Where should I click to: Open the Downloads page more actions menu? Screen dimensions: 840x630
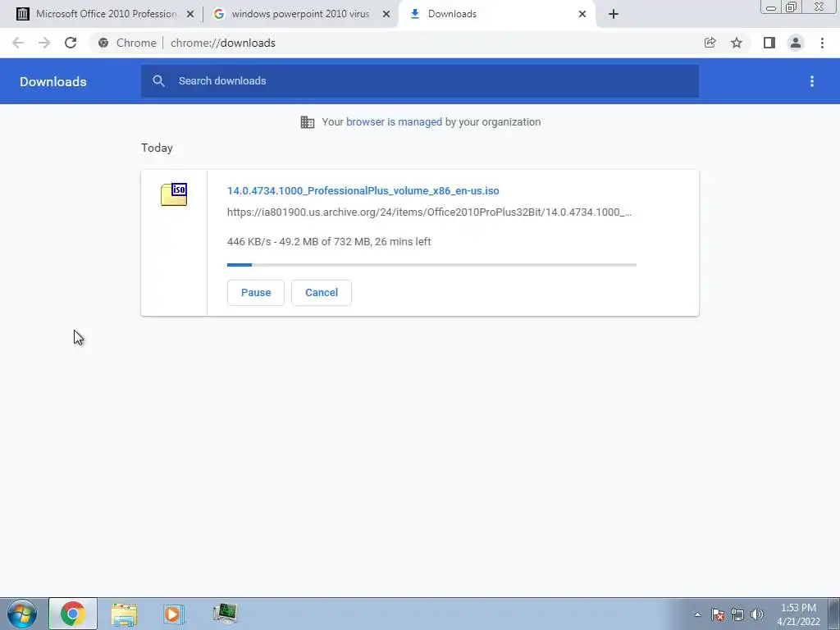click(x=812, y=81)
